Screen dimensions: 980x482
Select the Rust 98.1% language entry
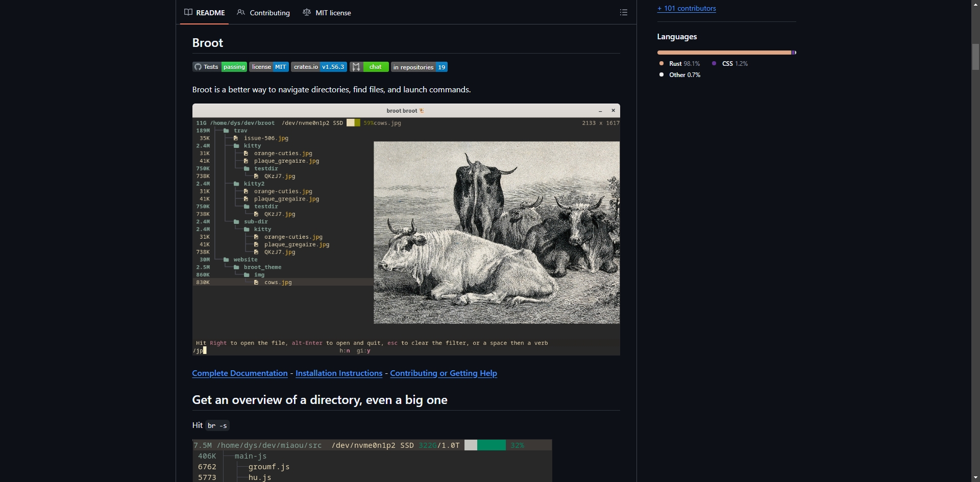(679, 64)
